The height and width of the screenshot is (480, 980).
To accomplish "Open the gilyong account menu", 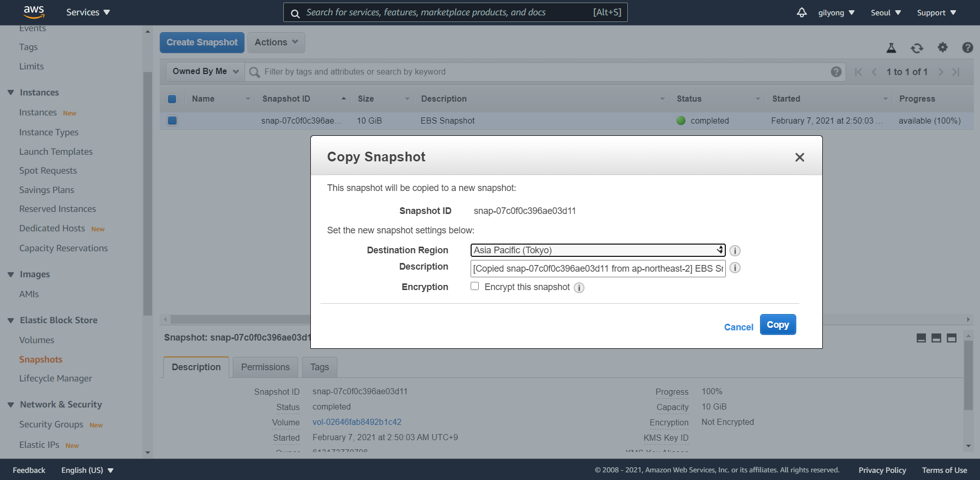I will 836,13.
